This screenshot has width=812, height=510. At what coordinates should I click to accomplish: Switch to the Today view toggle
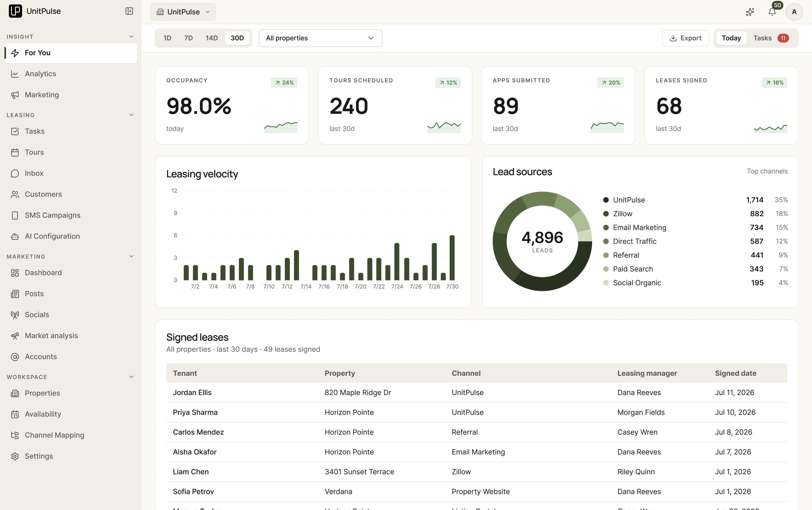point(731,38)
